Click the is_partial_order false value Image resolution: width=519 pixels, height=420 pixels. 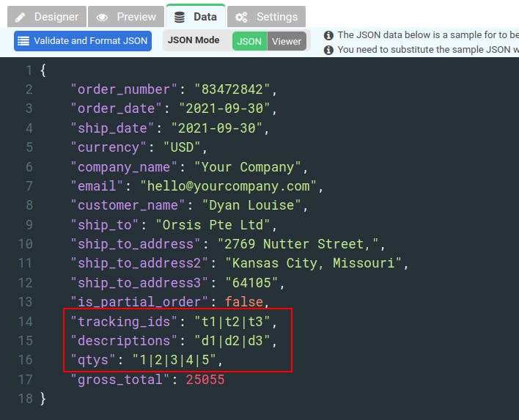[244, 302]
